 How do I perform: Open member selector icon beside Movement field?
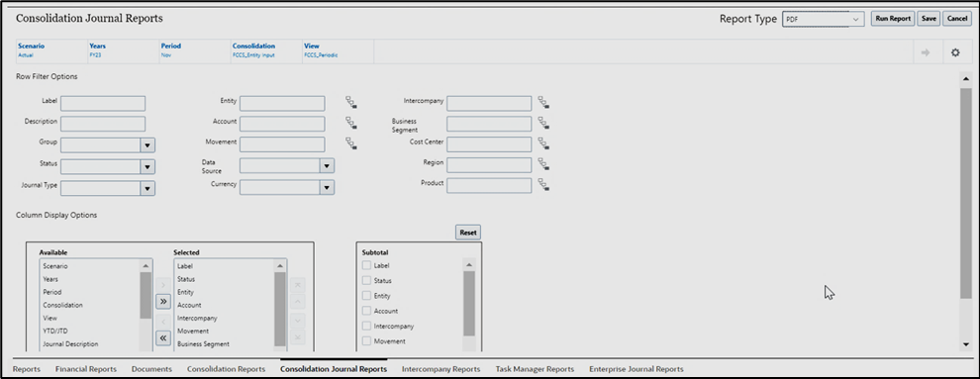click(x=351, y=143)
